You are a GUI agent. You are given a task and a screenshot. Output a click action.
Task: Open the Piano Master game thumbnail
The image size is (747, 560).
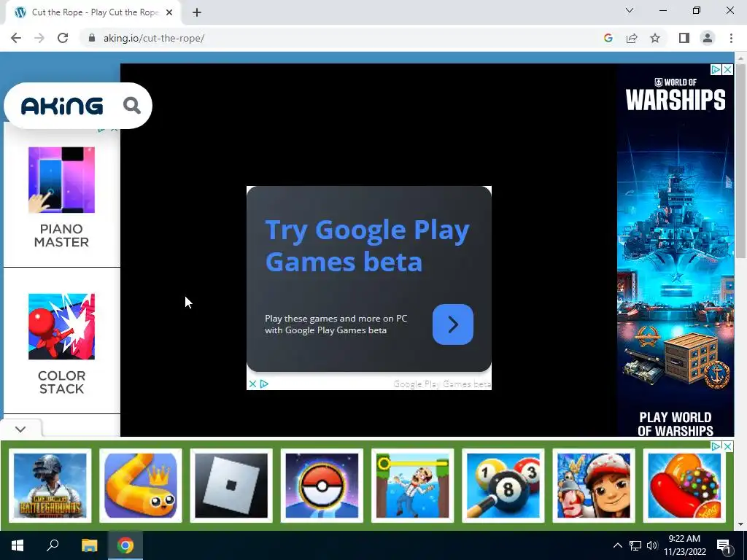tap(61, 180)
